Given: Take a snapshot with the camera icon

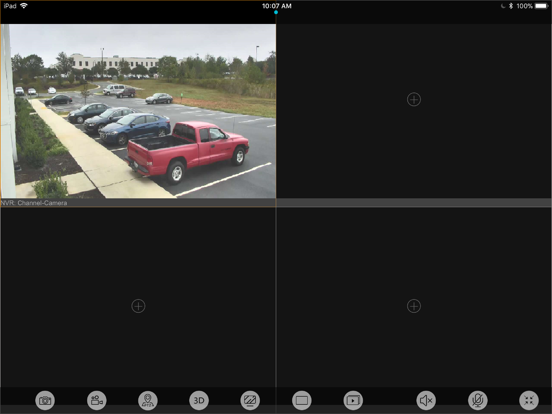Looking at the screenshot, I should click(45, 400).
